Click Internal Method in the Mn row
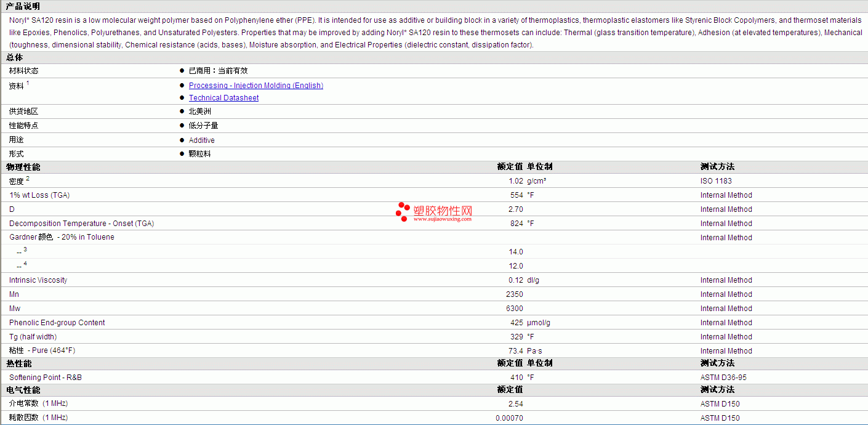This screenshot has width=868, height=425. [x=726, y=294]
